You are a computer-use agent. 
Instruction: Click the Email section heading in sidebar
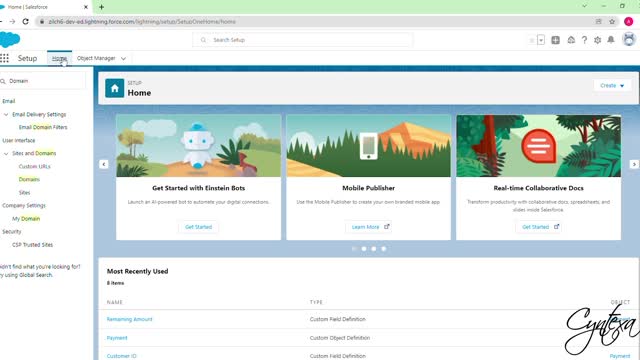click(9, 101)
